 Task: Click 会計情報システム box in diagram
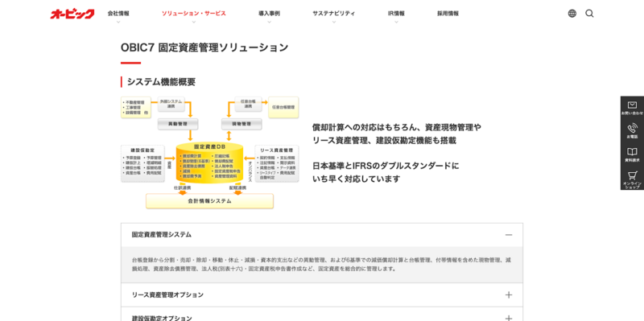[209, 201]
